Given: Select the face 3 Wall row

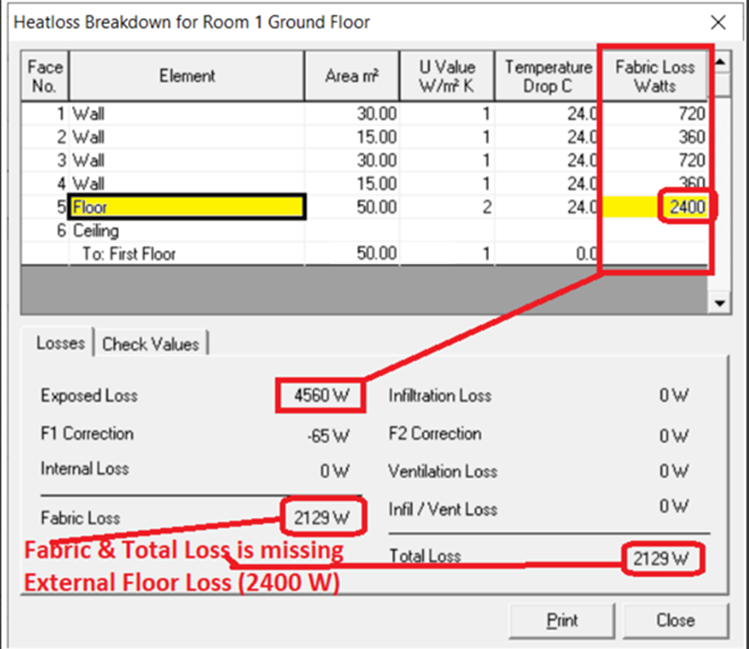Looking at the screenshot, I should tap(364, 160).
